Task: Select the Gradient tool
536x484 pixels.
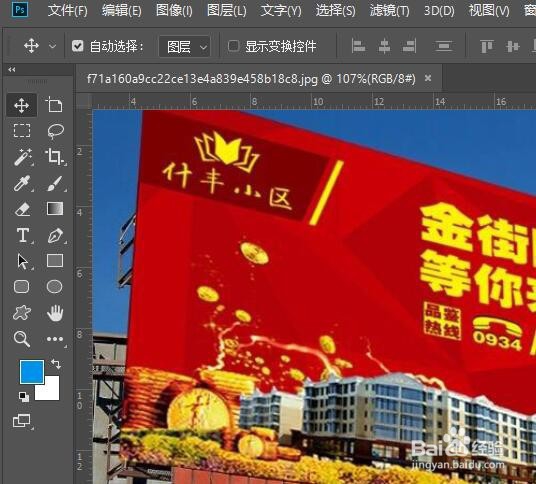Action: pyautogui.click(x=55, y=209)
